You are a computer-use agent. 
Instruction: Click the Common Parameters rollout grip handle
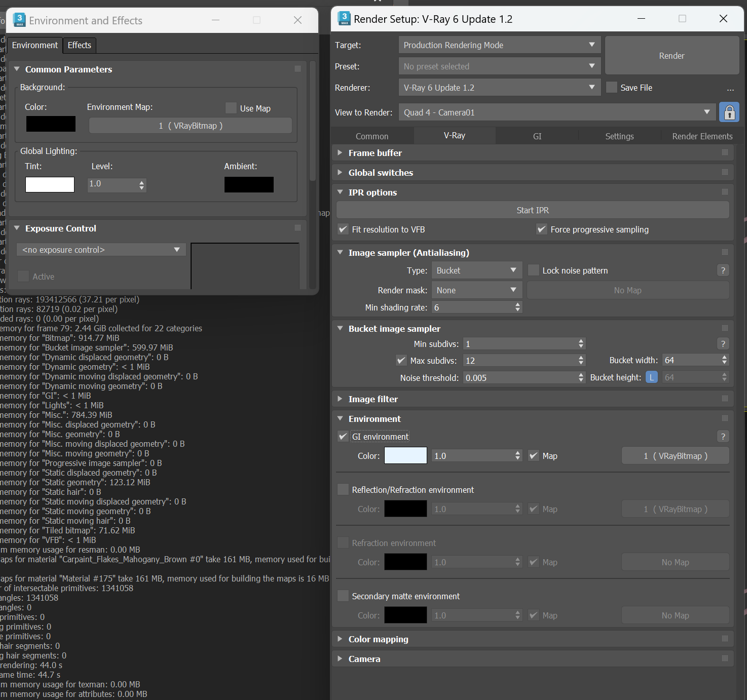point(297,69)
